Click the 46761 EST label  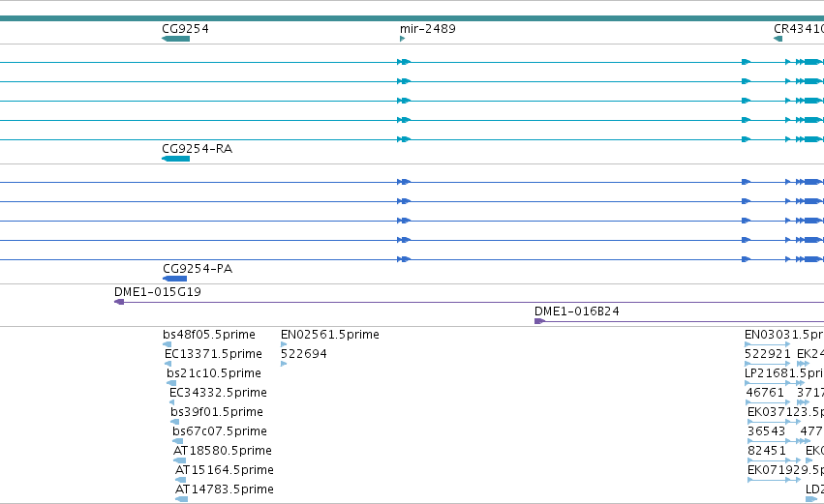point(765,393)
